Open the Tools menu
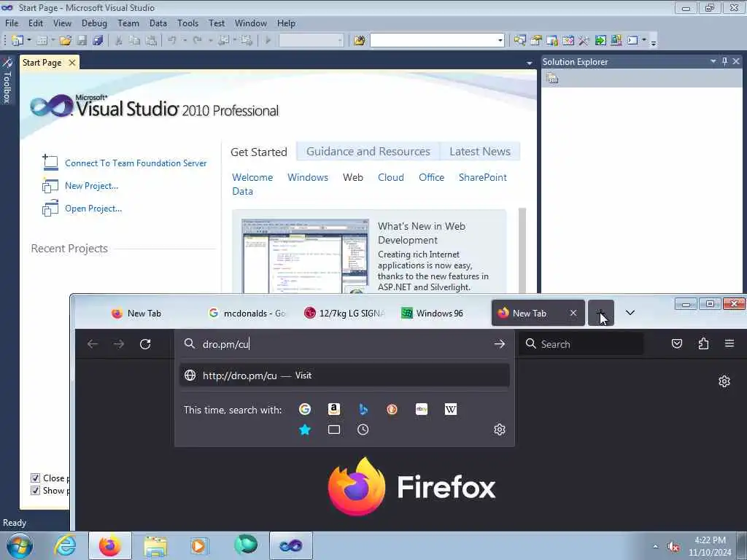The image size is (747, 560). tap(187, 23)
